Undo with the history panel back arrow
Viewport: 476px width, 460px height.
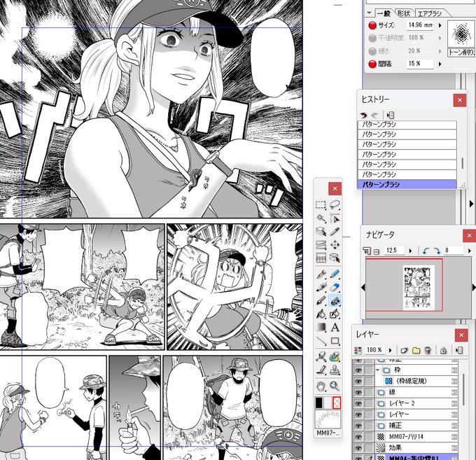click(363, 115)
